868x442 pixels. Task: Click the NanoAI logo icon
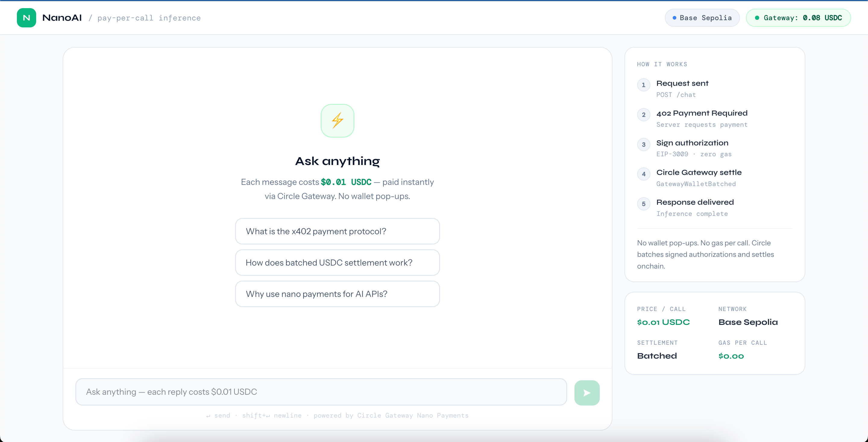26,17
